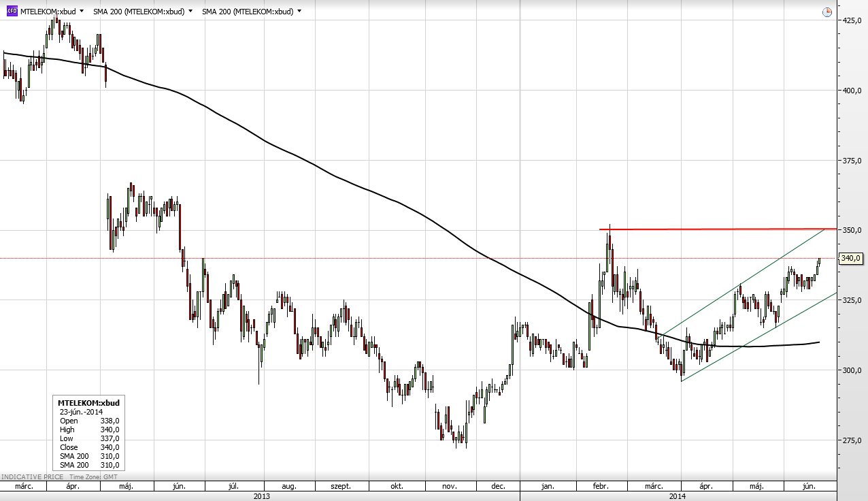Select the upper green channel trendline
Screen dimensions: 868x501
(741, 282)
